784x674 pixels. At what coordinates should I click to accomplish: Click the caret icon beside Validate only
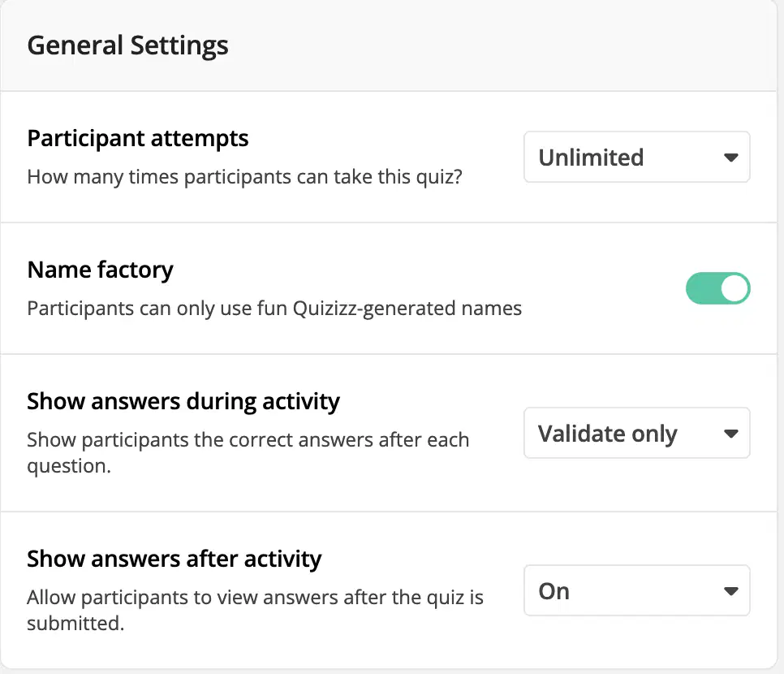[731, 434]
